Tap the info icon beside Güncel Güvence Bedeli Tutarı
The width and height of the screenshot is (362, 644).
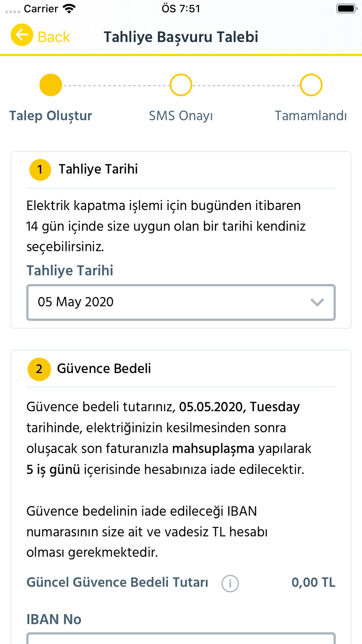tap(230, 584)
